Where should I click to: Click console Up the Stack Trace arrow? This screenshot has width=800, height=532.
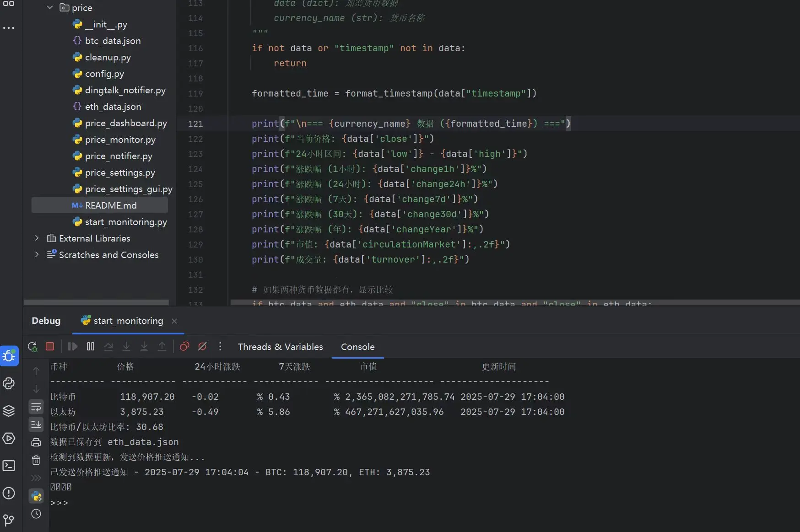36,371
